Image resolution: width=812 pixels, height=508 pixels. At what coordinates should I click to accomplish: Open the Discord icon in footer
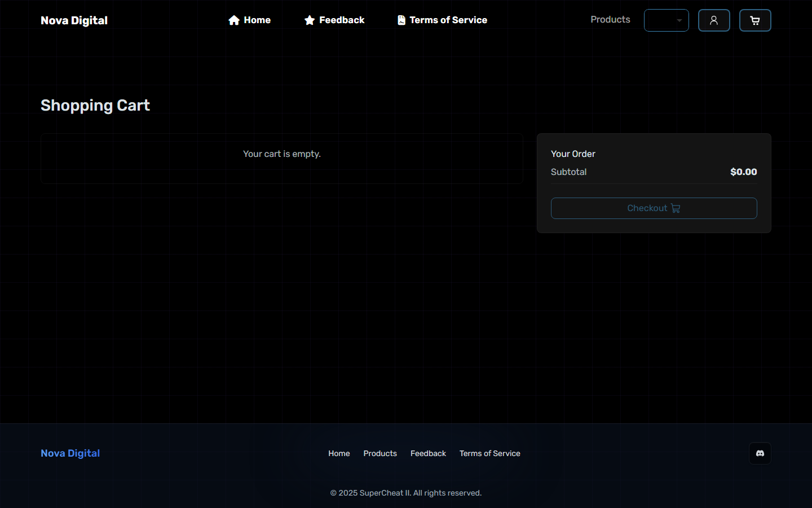(x=760, y=453)
